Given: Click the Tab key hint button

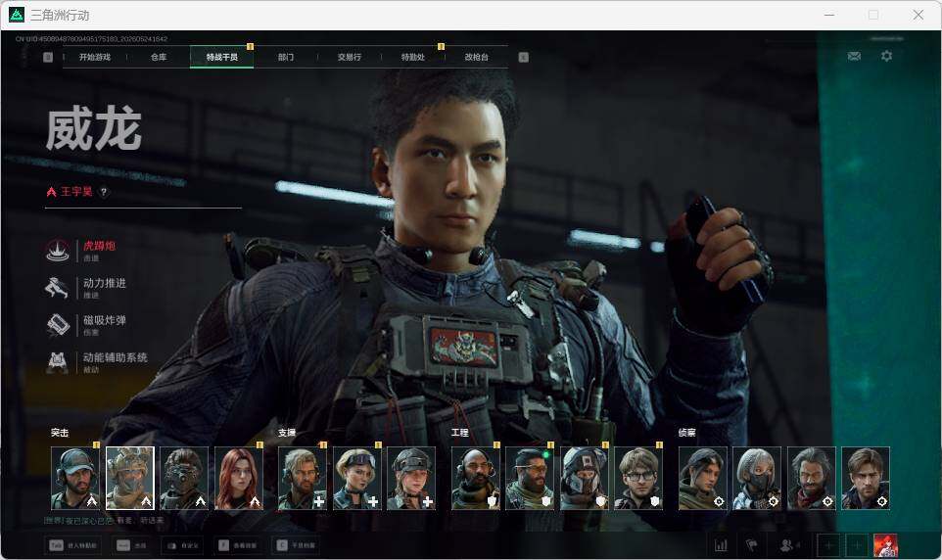Looking at the screenshot, I should click(72, 545).
